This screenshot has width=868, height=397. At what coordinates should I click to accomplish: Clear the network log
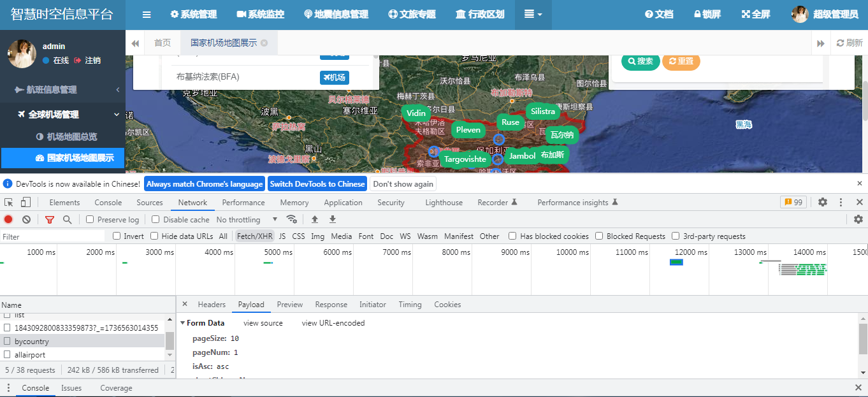pos(26,219)
